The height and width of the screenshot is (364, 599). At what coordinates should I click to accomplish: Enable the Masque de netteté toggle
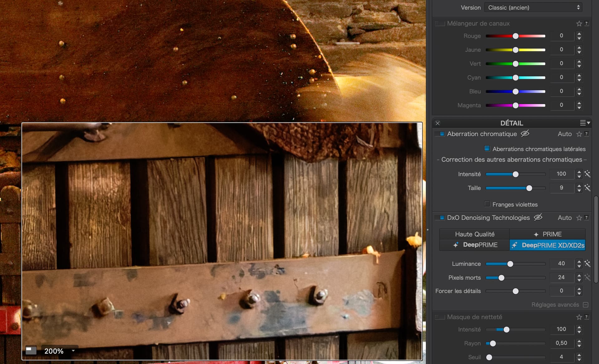(x=440, y=317)
